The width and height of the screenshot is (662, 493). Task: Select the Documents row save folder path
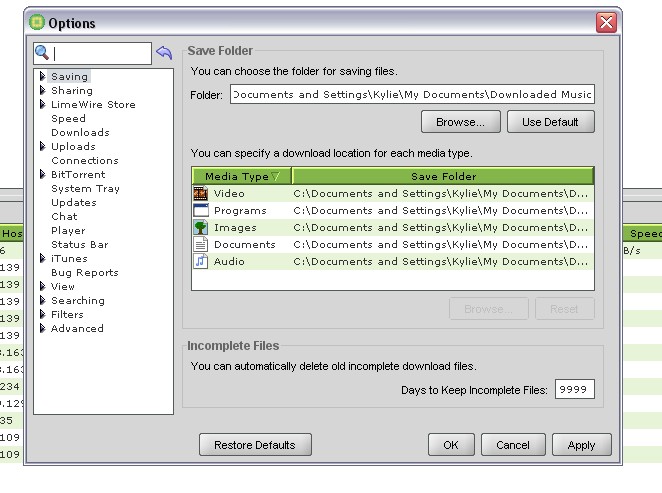440,244
